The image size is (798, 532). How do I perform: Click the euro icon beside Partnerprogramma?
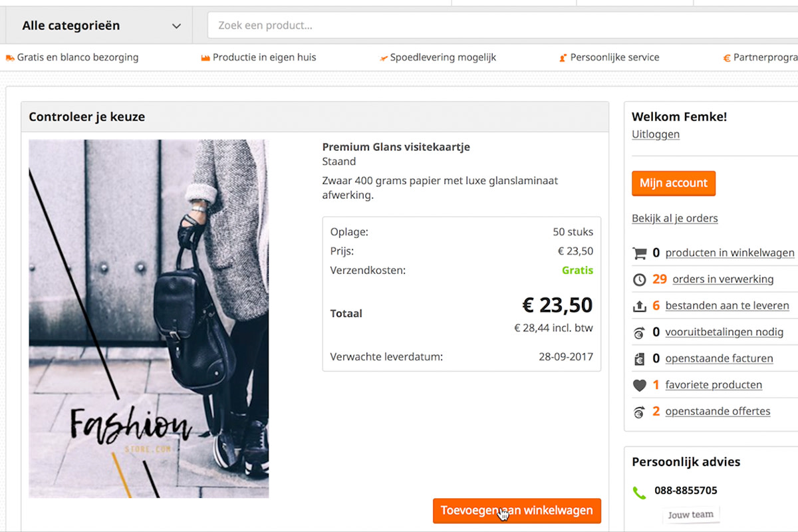[x=726, y=57]
